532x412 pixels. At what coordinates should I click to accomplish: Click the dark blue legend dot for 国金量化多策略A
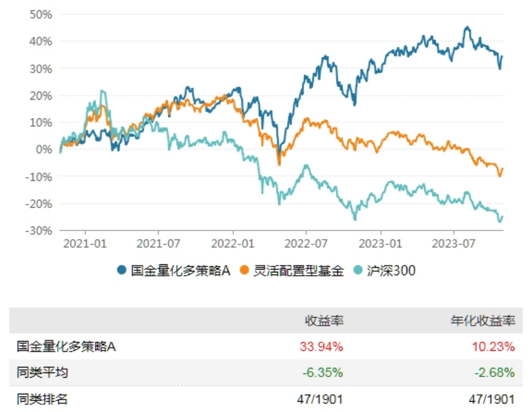pyautogui.click(x=122, y=271)
